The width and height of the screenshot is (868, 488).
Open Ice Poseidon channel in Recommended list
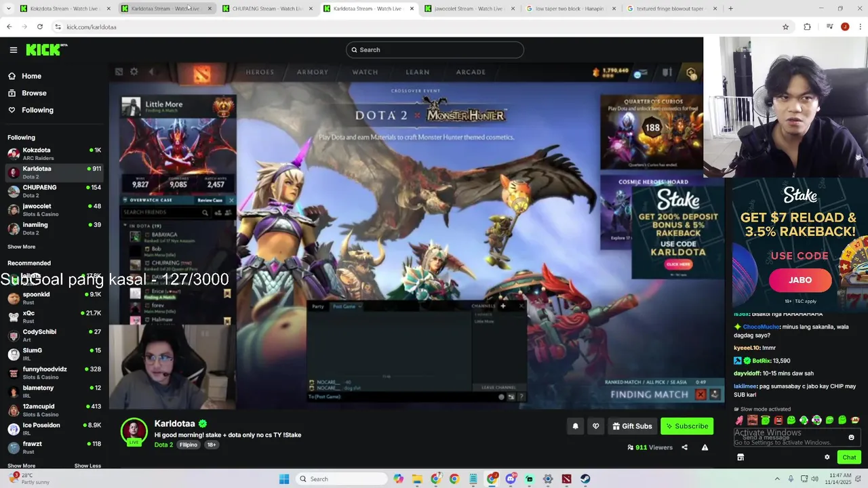coord(54,429)
